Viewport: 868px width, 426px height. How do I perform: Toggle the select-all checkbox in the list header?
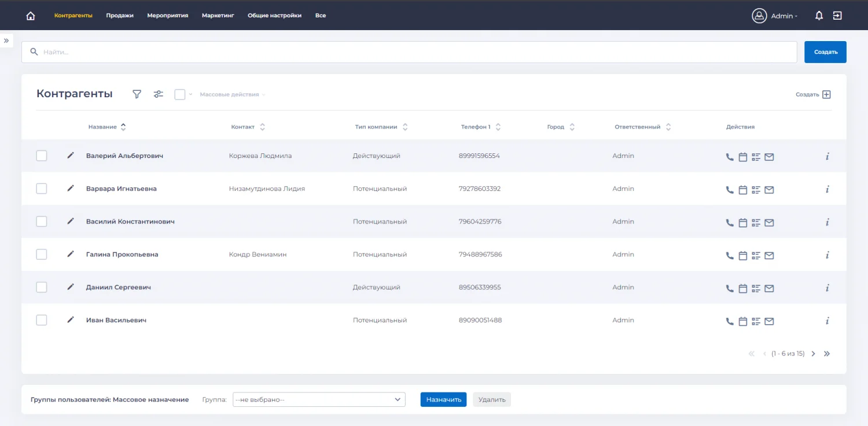pos(180,94)
